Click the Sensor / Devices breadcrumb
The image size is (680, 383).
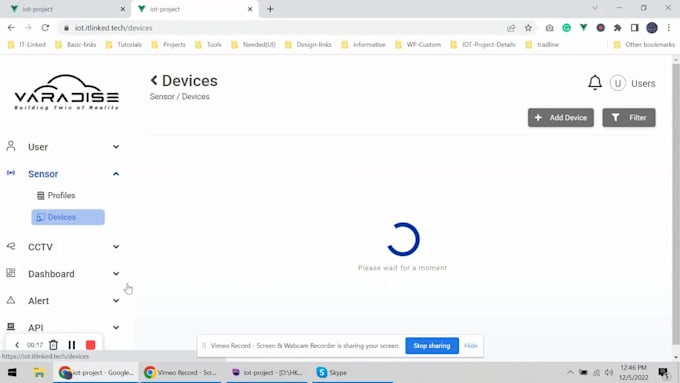coord(180,96)
